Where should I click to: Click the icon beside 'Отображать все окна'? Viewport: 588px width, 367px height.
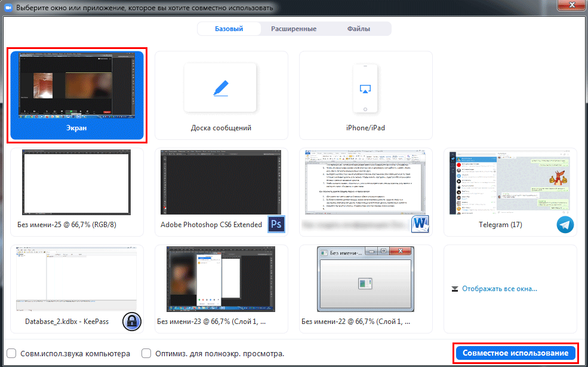(455, 289)
